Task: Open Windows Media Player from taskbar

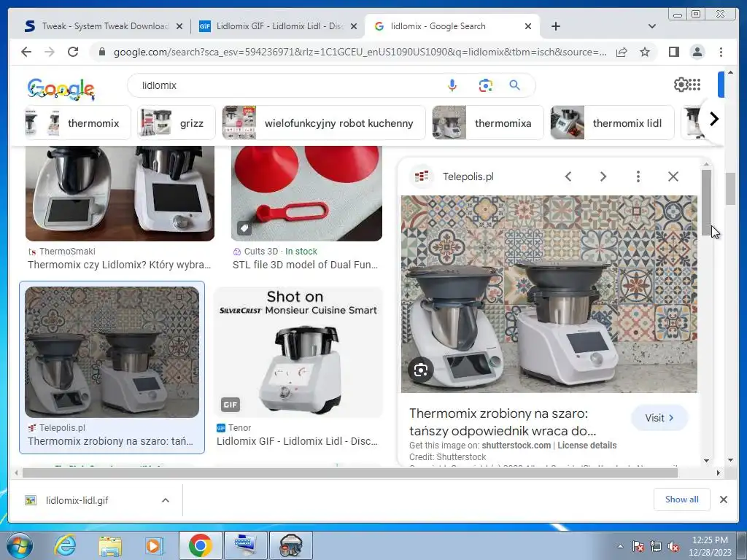Action: (x=154, y=545)
